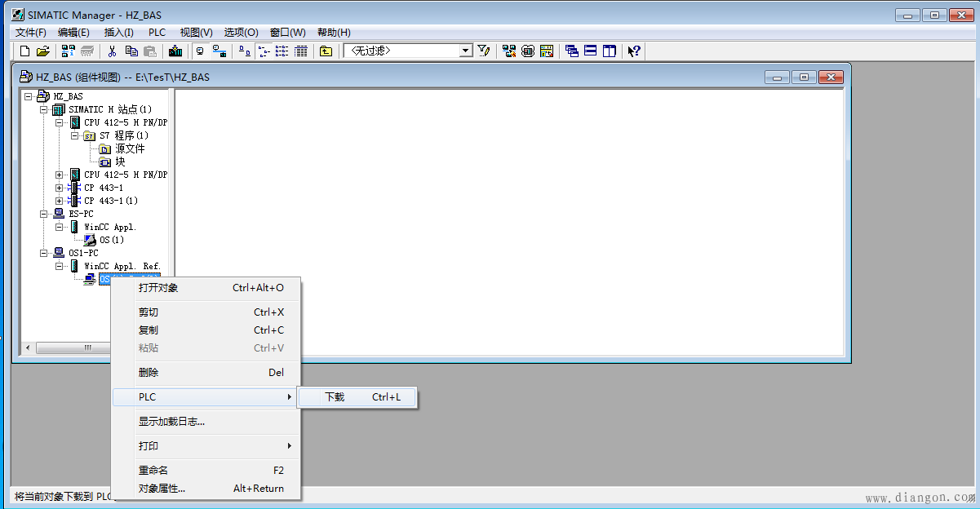This screenshot has height=509, width=980.
Task: Select the HZ_BAS project root icon
Action: click(43, 96)
